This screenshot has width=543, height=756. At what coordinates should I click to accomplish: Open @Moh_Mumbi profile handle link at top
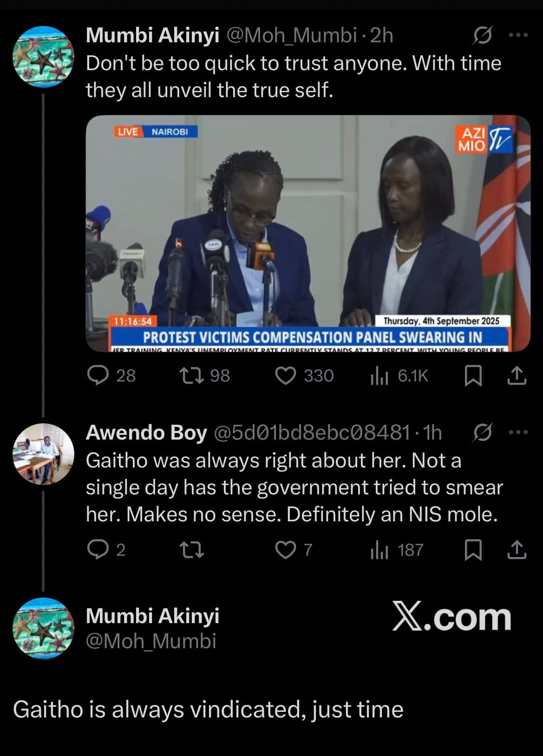point(291,35)
